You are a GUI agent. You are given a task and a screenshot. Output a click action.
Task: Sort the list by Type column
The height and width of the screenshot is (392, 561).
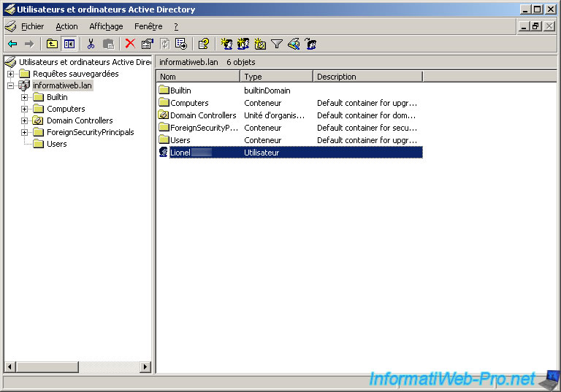point(277,77)
